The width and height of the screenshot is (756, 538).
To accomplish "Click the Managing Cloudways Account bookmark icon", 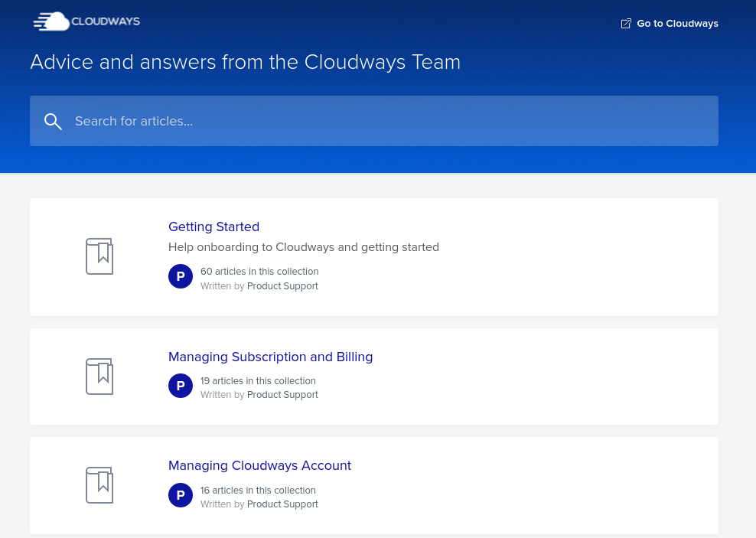I will [99, 485].
